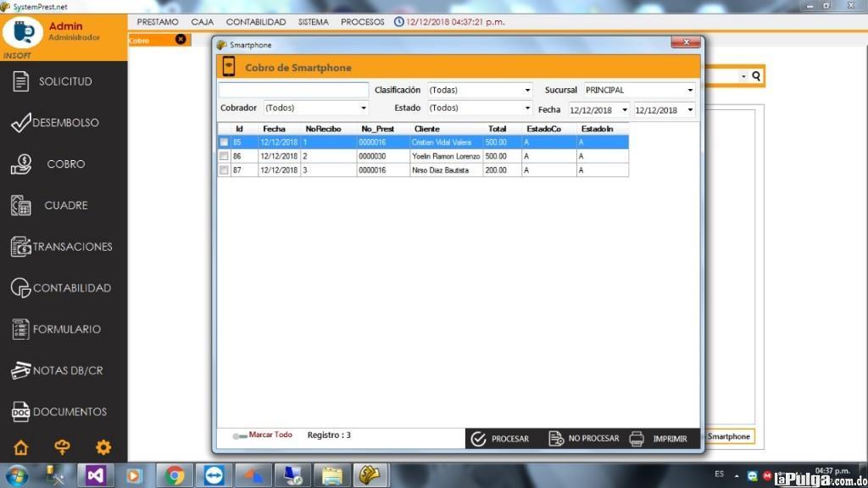Open the Cuadre sidebar section
The width and height of the screenshot is (868, 488).
tap(64, 205)
